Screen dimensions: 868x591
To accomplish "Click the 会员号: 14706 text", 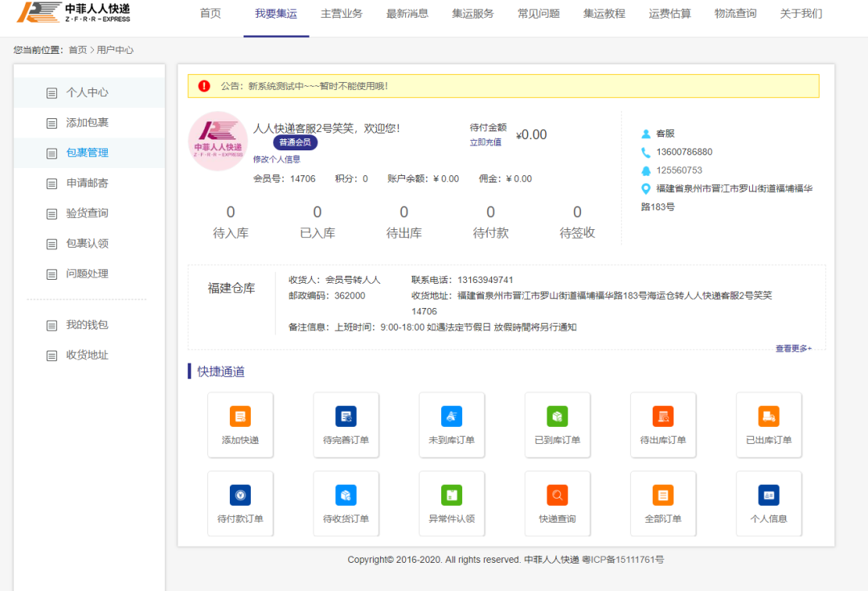I will [x=285, y=179].
